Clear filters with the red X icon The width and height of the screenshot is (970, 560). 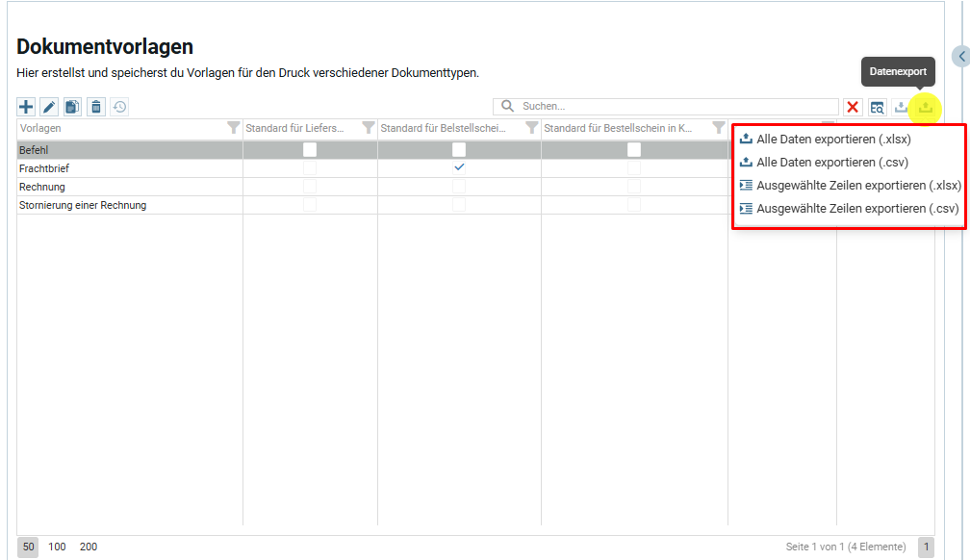[853, 107]
